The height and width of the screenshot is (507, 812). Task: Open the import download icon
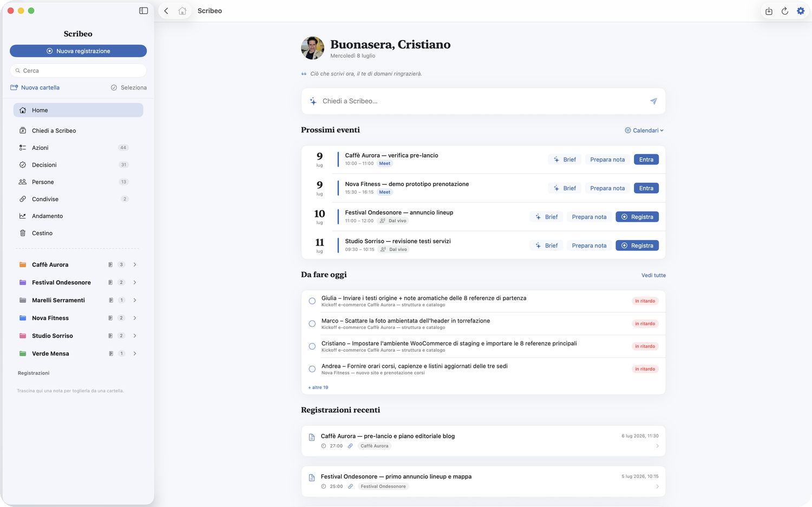[x=769, y=11]
